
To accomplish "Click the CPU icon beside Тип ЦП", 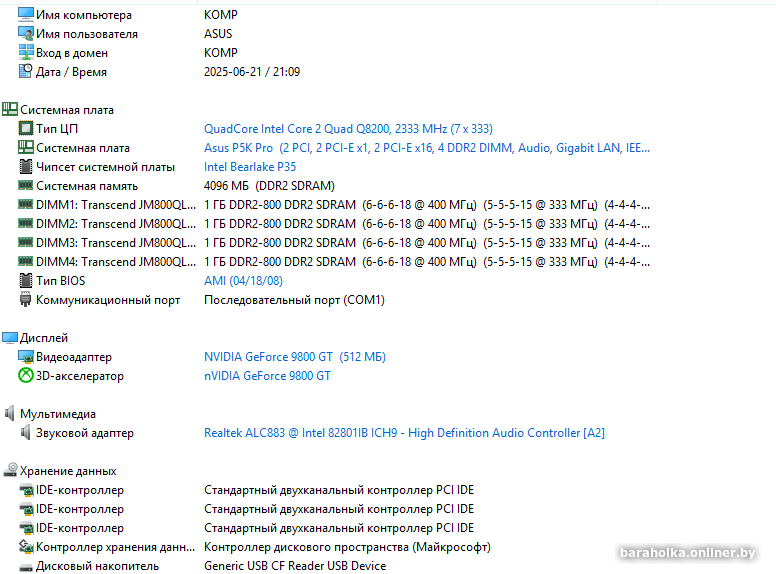I will pos(26,129).
